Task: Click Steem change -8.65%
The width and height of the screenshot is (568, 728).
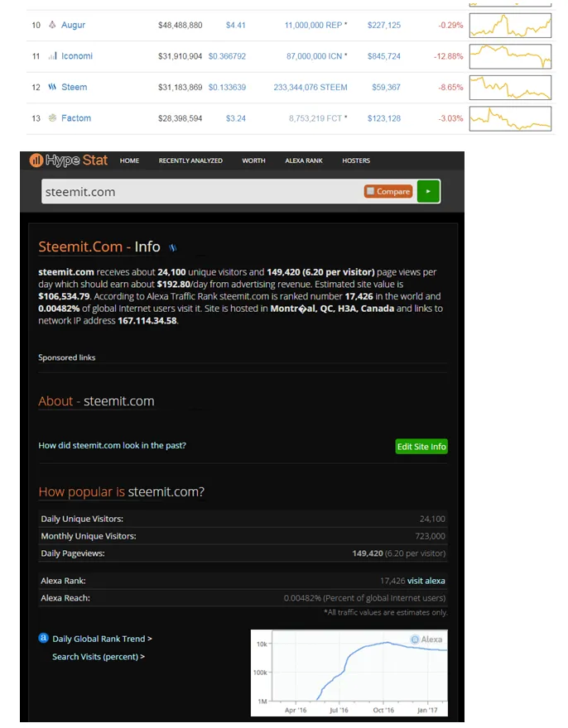Action: click(450, 88)
